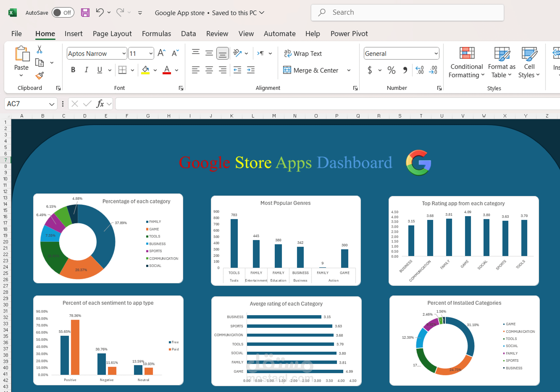Click the Paste clipboard icon

(22, 53)
